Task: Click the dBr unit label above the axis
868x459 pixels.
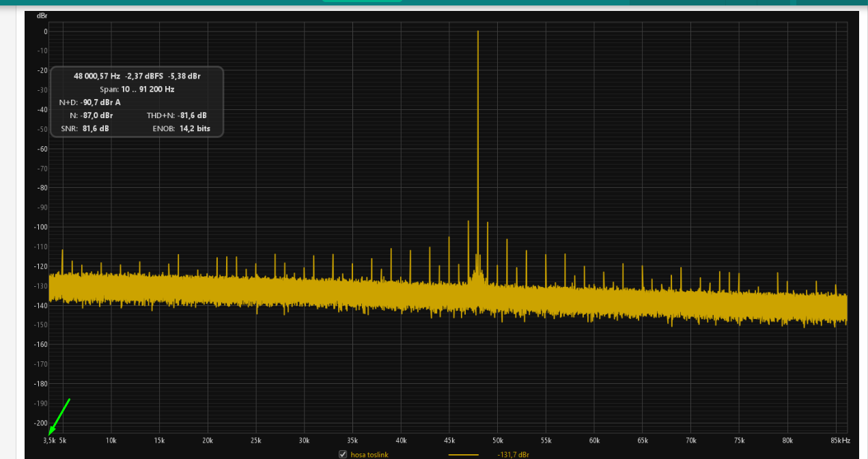Action: (42, 16)
